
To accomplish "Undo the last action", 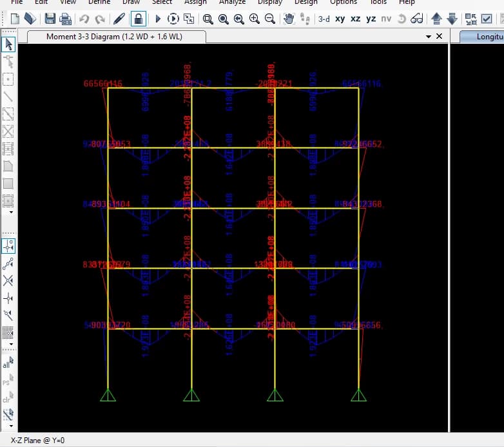I will [84, 19].
